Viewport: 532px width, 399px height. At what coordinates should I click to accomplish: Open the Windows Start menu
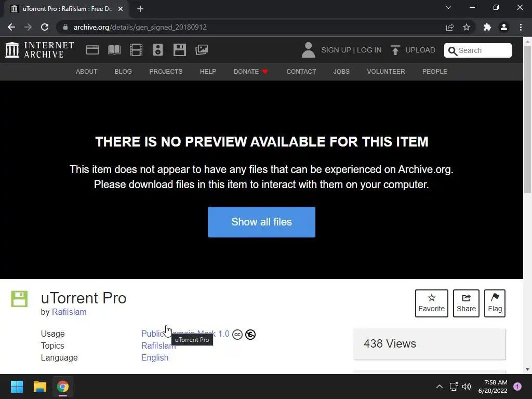tap(17, 387)
